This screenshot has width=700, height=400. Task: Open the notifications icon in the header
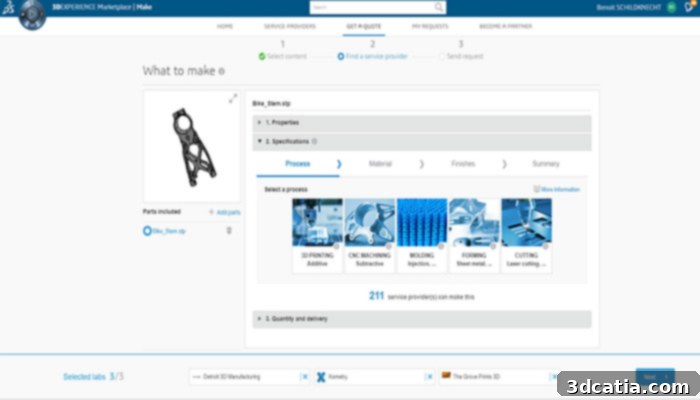click(x=689, y=7)
